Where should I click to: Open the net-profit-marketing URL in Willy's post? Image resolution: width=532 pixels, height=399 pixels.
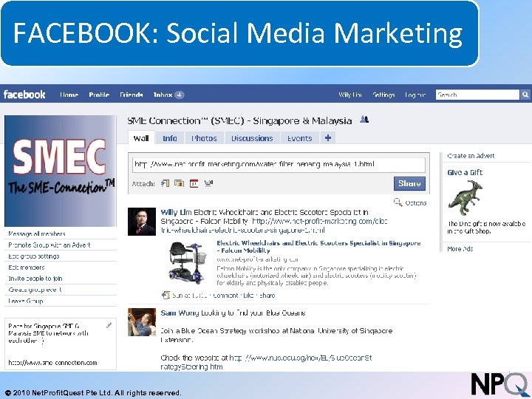pos(274,225)
